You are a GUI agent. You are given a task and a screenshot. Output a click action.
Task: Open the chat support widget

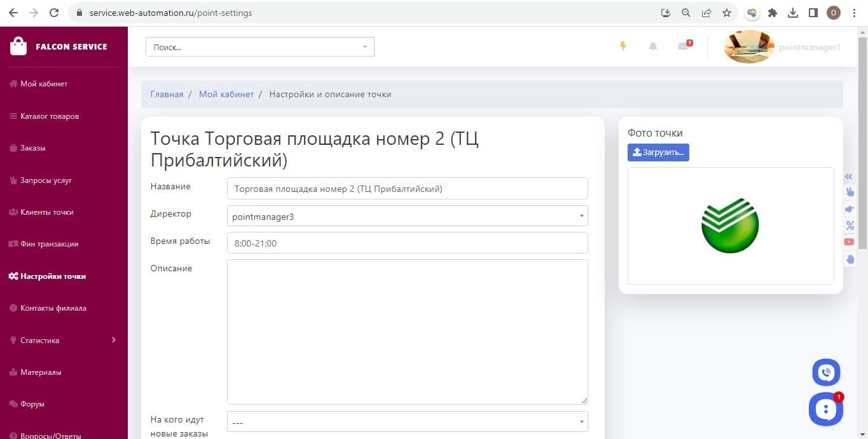point(825,409)
